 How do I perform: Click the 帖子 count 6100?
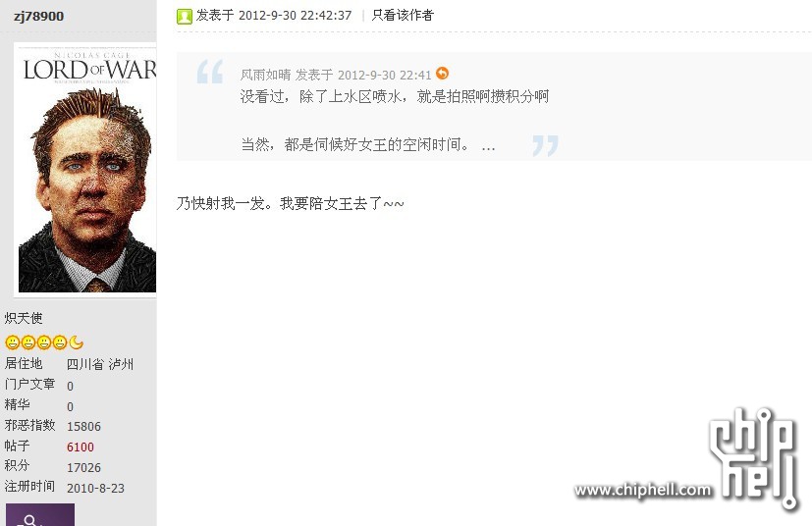pyautogui.click(x=81, y=447)
